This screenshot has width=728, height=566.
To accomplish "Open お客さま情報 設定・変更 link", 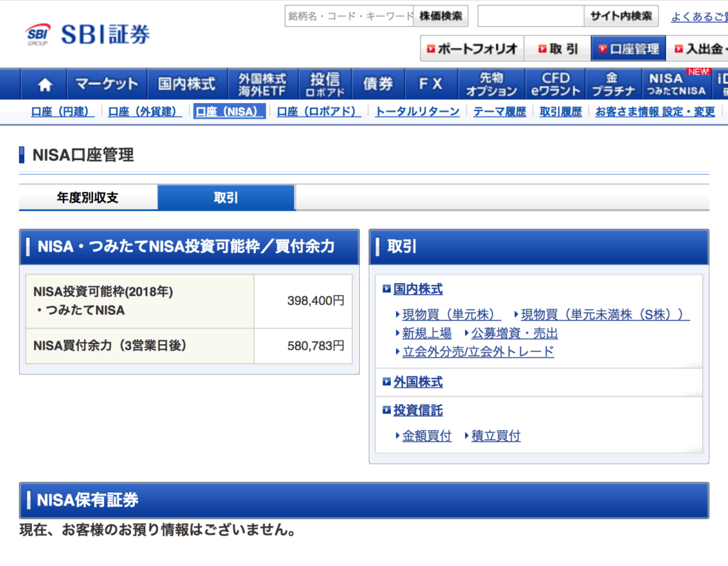I will pyautogui.click(x=655, y=112).
